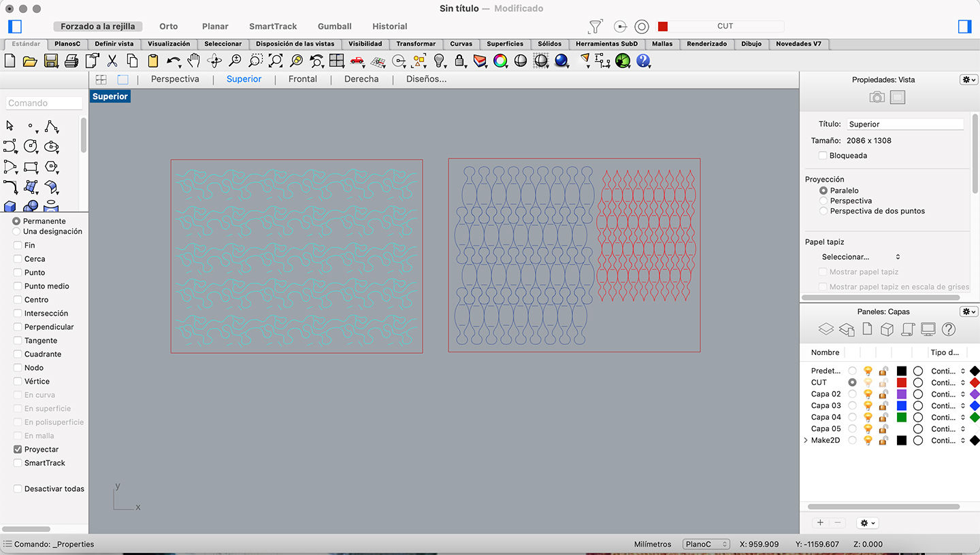
Task: Save the model with the floppy disk icon
Action: 50,61
